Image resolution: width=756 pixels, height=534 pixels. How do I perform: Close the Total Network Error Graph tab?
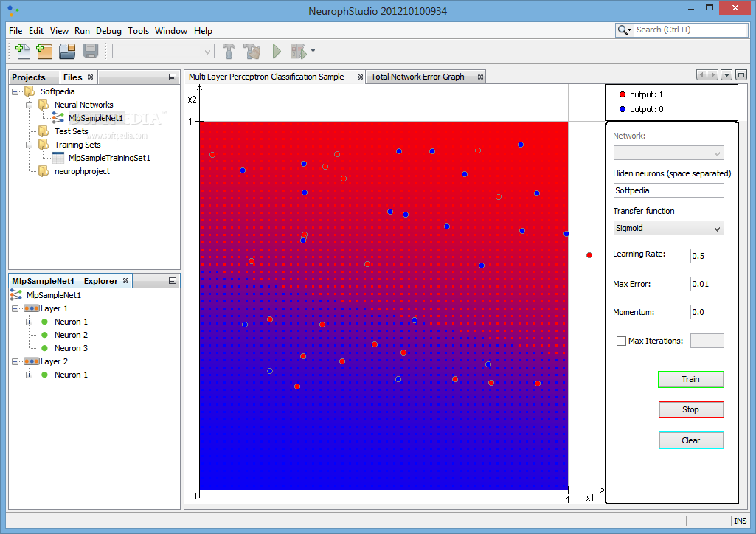pos(480,77)
